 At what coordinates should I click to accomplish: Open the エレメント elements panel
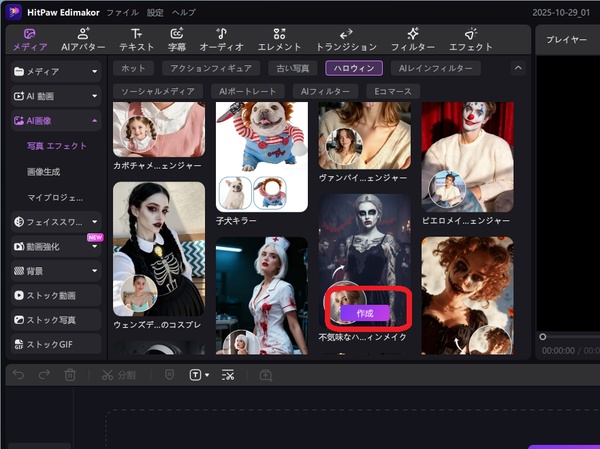(279, 39)
